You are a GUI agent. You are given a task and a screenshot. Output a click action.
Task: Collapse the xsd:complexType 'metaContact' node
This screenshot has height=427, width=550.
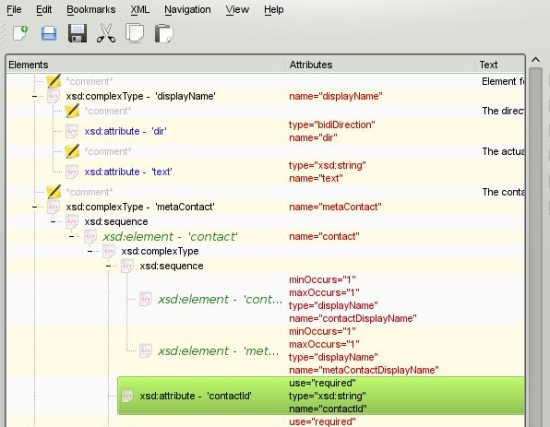pos(34,207)
